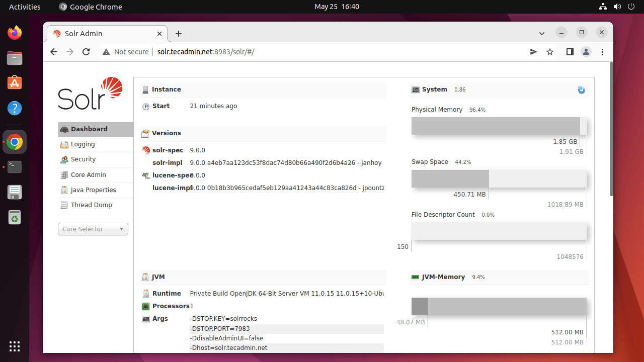644x362 pixels.
Task: Launch Firefox from the dock
Action: pyautogui.click(x=15, y=33)
